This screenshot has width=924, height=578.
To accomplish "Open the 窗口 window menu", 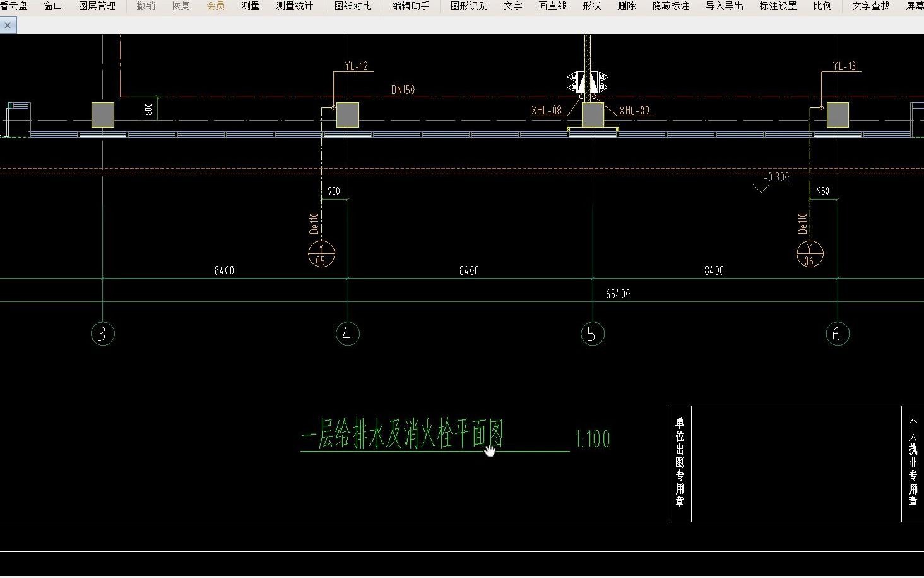I will click(53, 6).
